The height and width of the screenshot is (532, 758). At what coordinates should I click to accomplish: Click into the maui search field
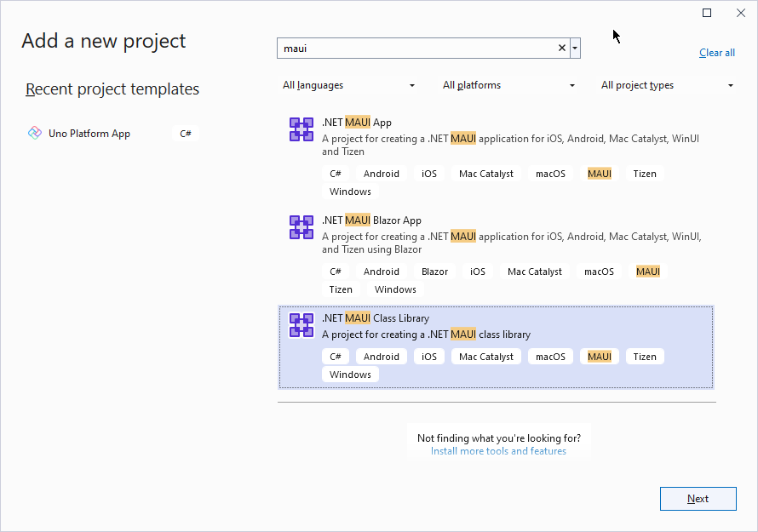(417, 49)
